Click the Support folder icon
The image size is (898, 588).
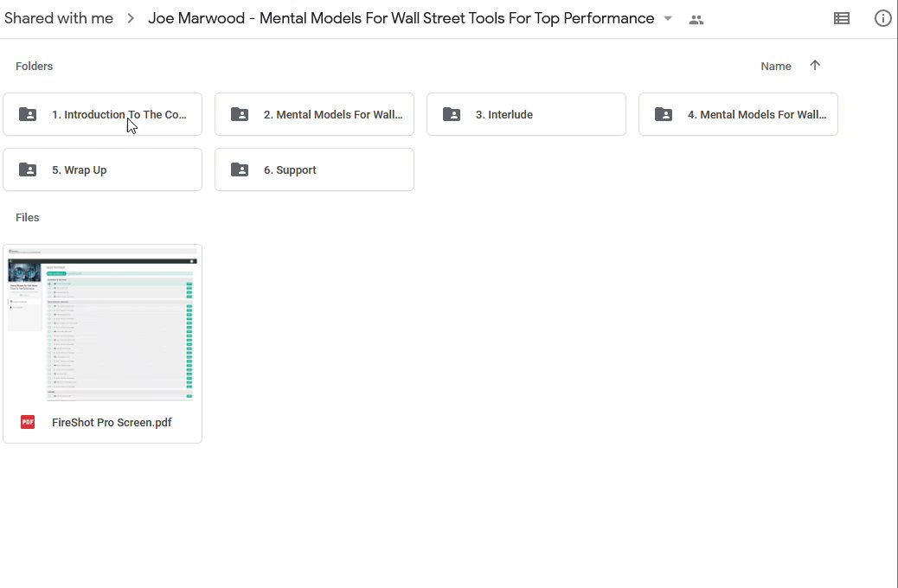(240, 169)
